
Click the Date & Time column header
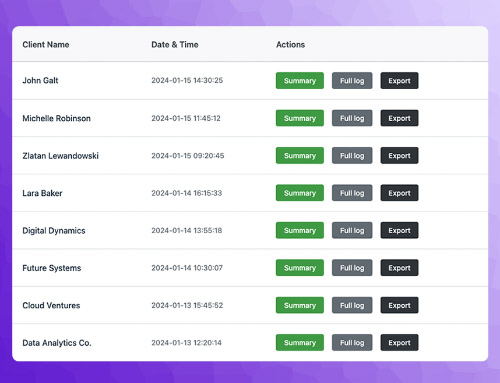175,45
